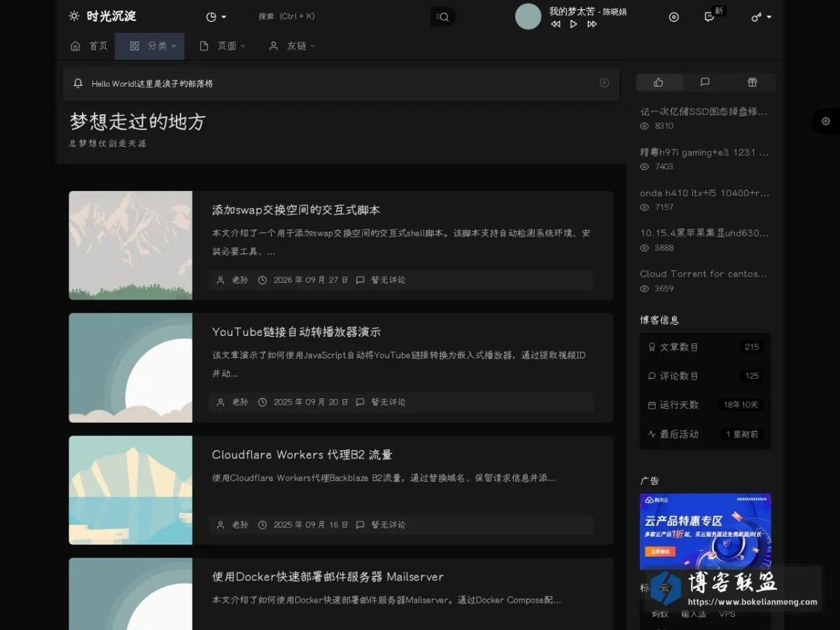
Task: Click the lightbulb icon beside 文章数目
Action: click(x=652, y=346)
